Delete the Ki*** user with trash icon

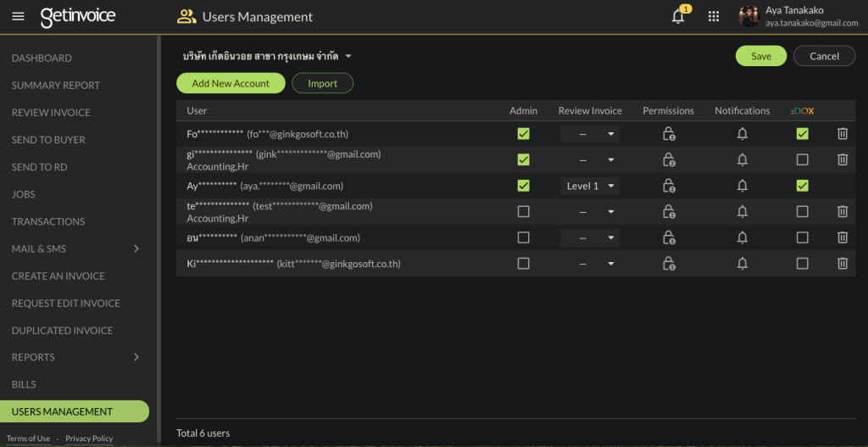click(842, 264)
